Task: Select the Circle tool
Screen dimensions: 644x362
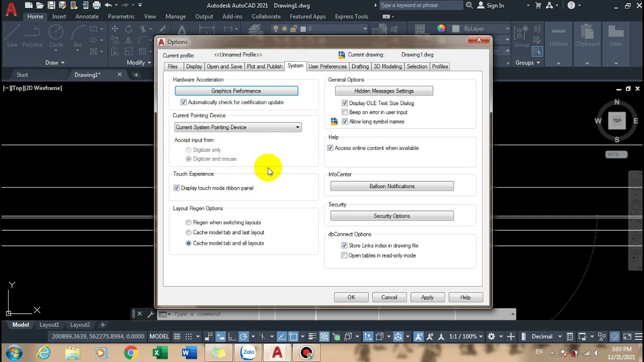Action: (56, 37)
